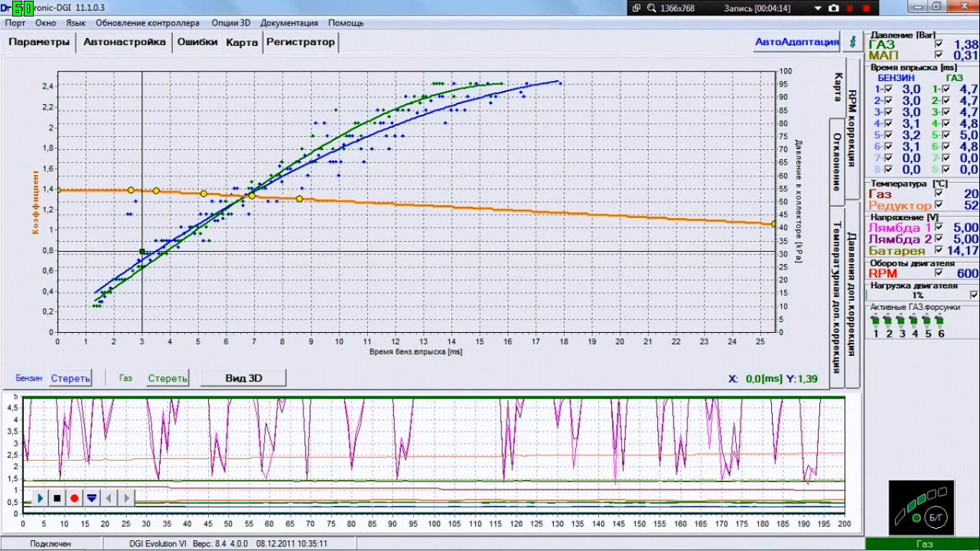This screenshot has width=980, height=551.
Task: Stop the recorder with the black square
Action: pos(57,497)
